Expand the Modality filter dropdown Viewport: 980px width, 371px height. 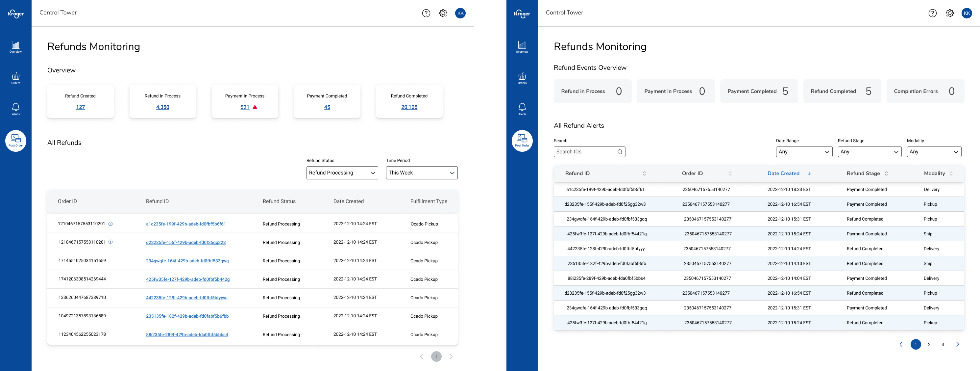[x=934, y=152]
